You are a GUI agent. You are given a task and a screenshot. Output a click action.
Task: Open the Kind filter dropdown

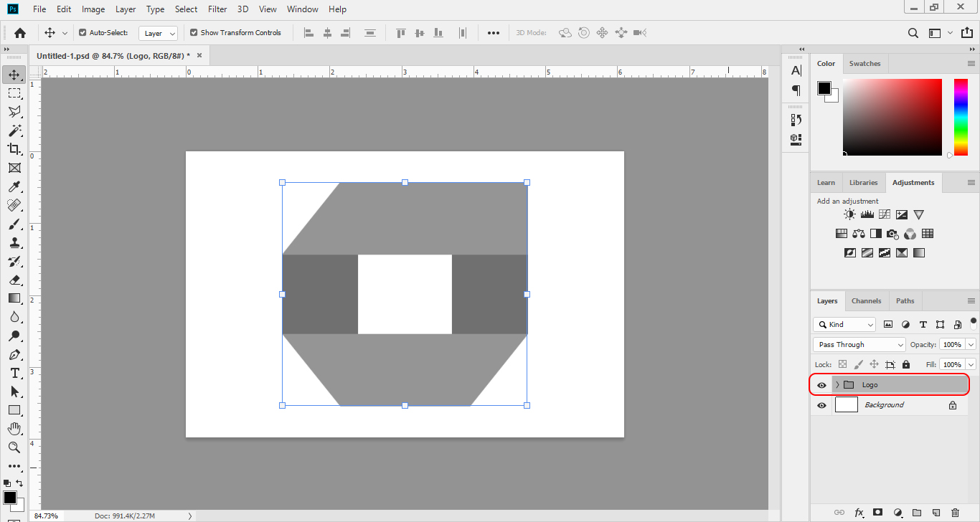click(x=844, y=324)
